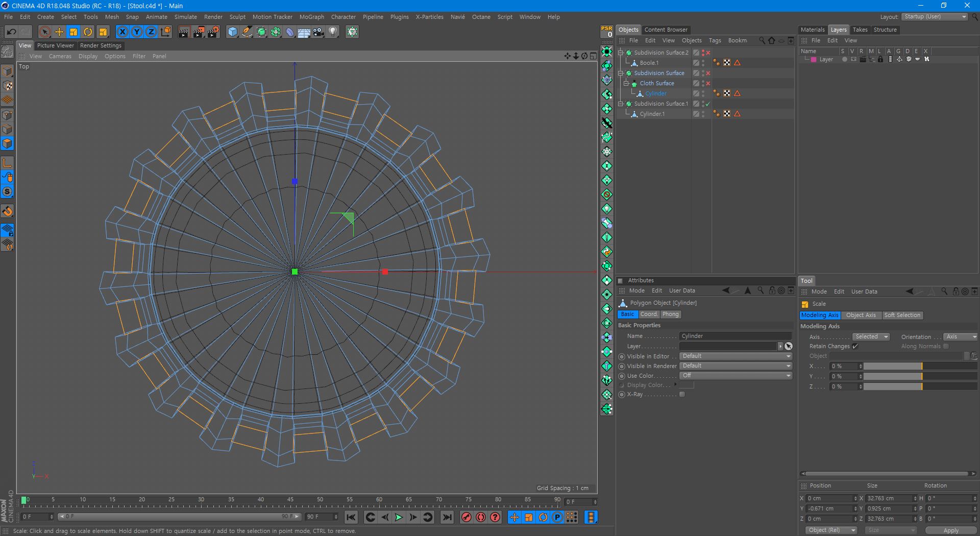
Task: Click the Deformer (Bend) icon
Action: point(290,32)
